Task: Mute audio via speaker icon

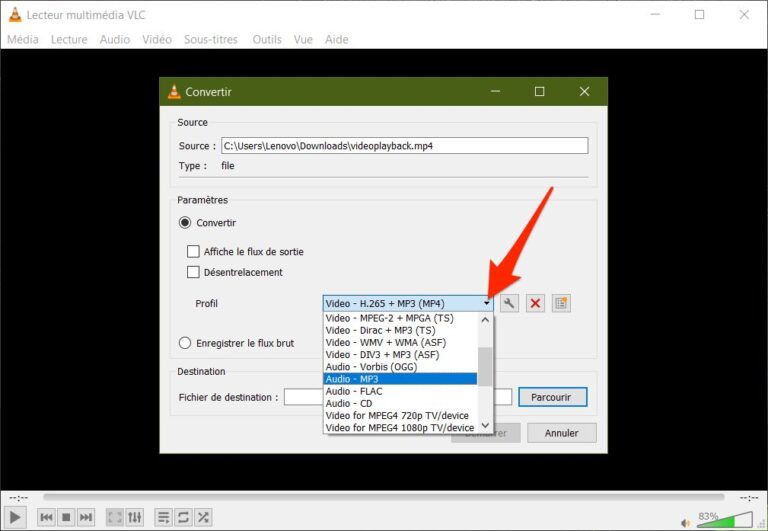Action: point(686,523)
